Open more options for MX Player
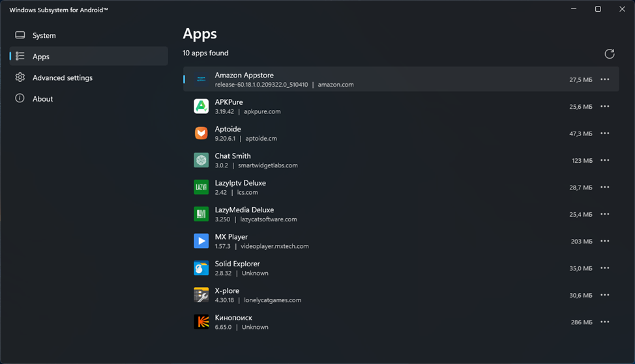The width and height of the screenshot is (635, 364). 604,241
